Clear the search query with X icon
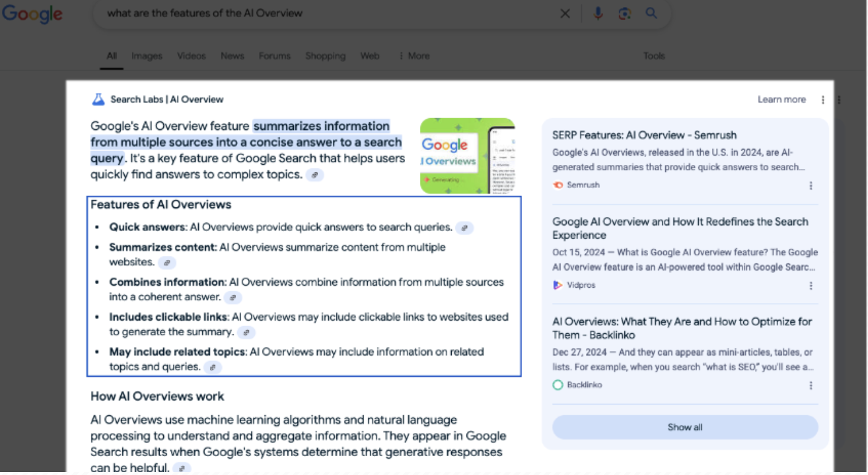This screenshot has height=475, width=868. point(565,14)
